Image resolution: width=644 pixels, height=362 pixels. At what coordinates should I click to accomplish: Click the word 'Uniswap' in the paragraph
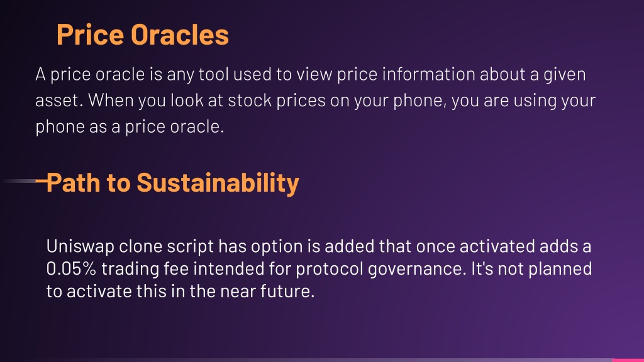(80, 246)
